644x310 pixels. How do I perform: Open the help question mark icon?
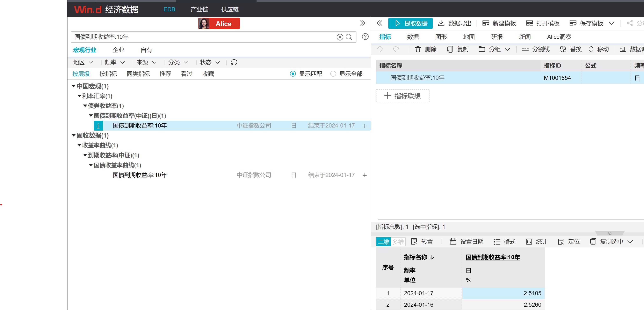[x=365, y=37]
